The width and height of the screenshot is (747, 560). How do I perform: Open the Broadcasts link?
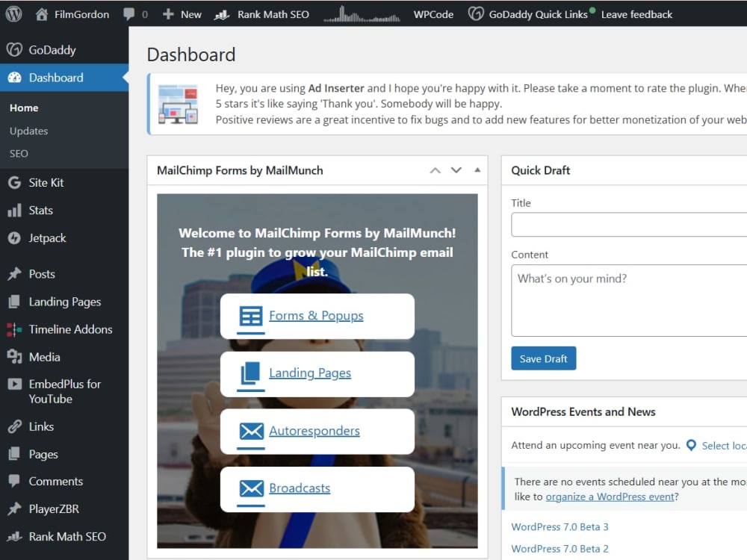click(x=300, y=488)
